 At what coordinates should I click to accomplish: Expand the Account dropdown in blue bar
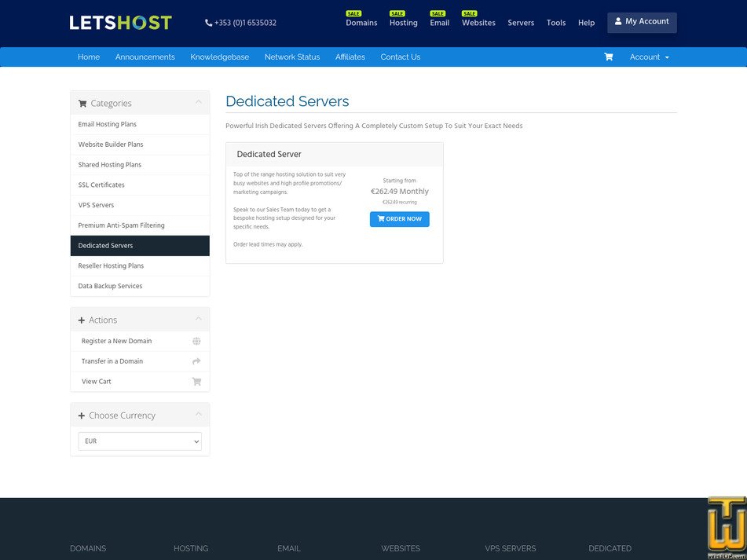pos(649,57)
